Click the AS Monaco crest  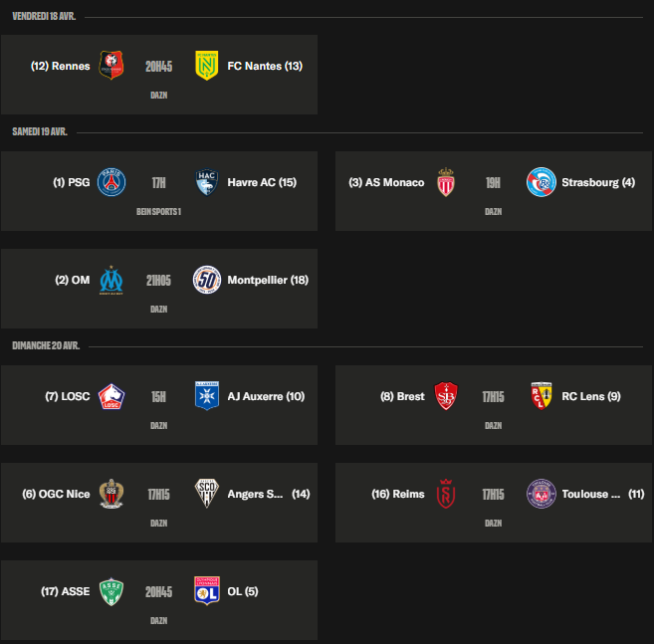446,182
